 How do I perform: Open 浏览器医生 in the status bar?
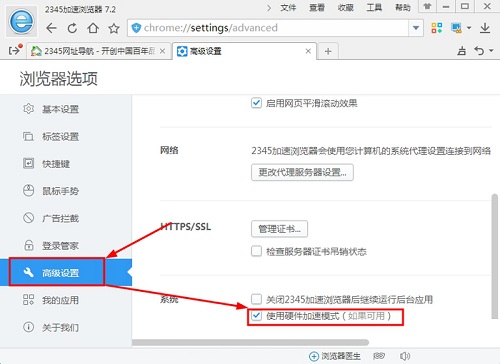tap(335, 356)
